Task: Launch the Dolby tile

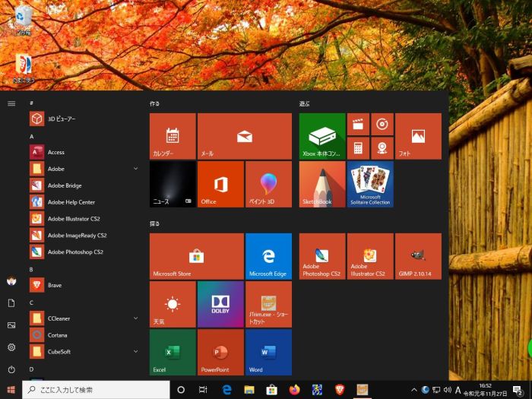Action: pyautogui.click(x=220, y=304)
